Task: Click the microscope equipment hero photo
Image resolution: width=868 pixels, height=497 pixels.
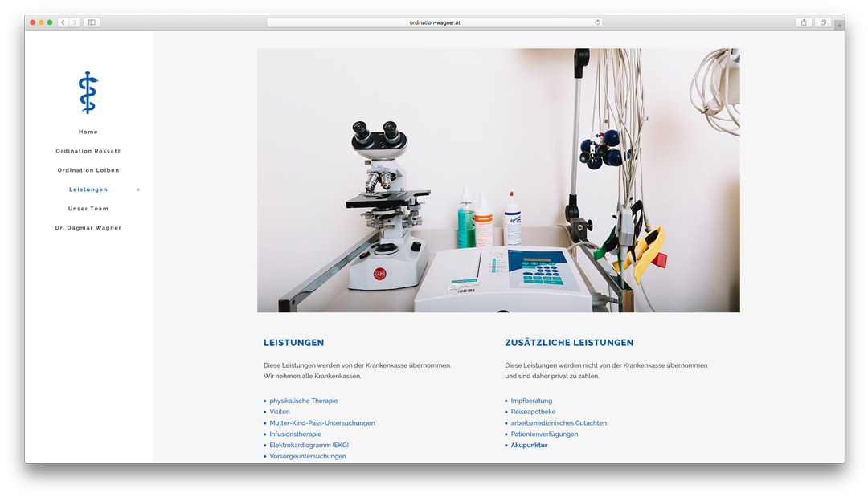Action: coord(498,180)
